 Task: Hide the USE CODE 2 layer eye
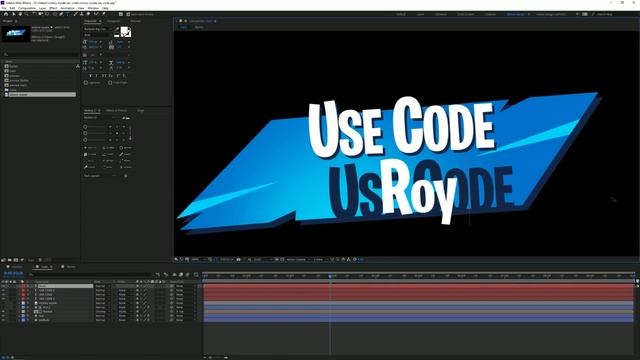click(4, 290)
